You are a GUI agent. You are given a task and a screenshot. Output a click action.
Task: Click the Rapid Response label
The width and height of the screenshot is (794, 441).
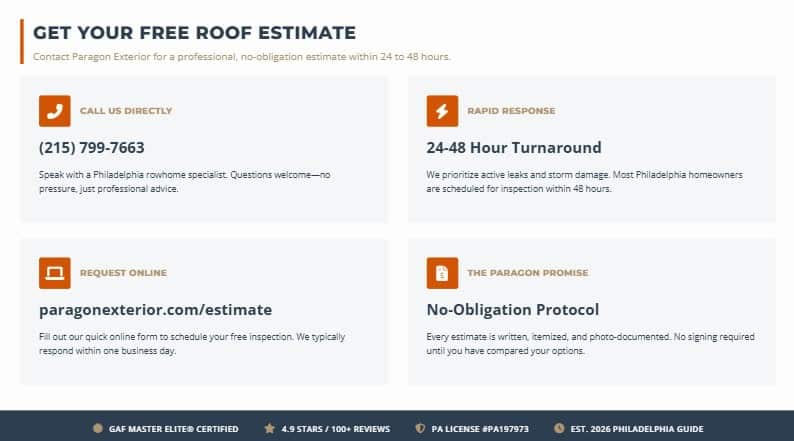pyautogui.click(x=511, y=111)
